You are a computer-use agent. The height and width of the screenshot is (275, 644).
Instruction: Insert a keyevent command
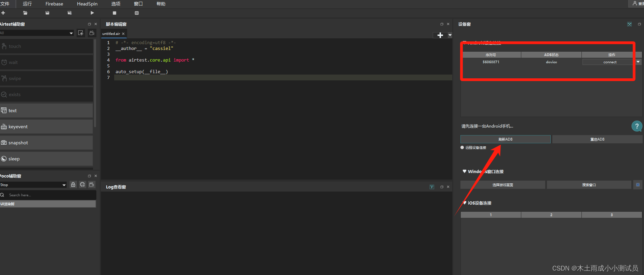pyautogui.click(x=46, y=127)
